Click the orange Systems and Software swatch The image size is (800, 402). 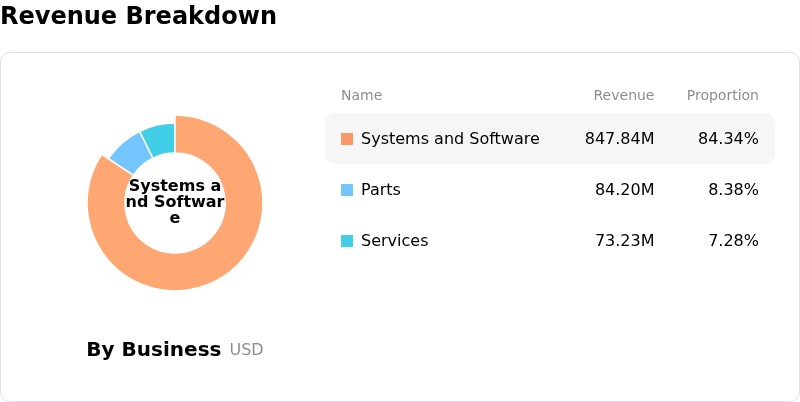pos(347,139)
